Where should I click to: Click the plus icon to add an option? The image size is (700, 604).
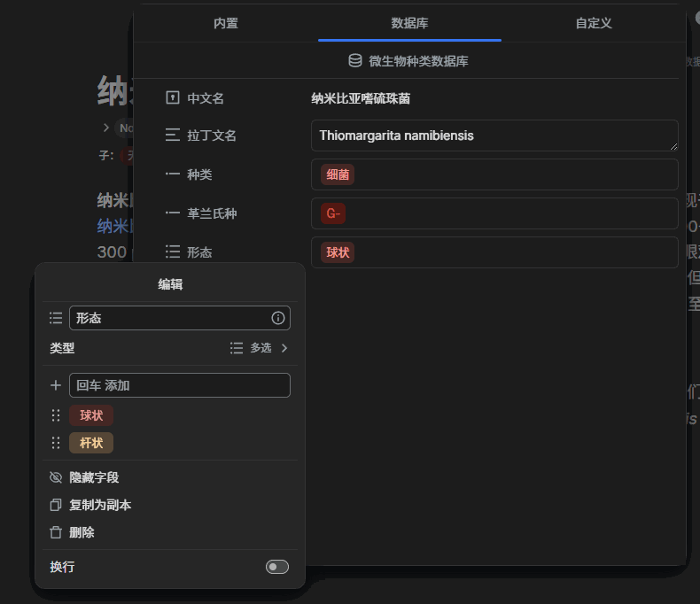56,385
